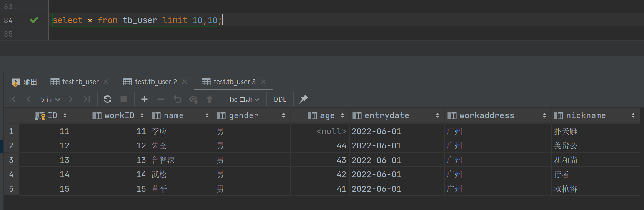
Task: Pin the test.tb_user 3 result tab
Action: (304, 99)
